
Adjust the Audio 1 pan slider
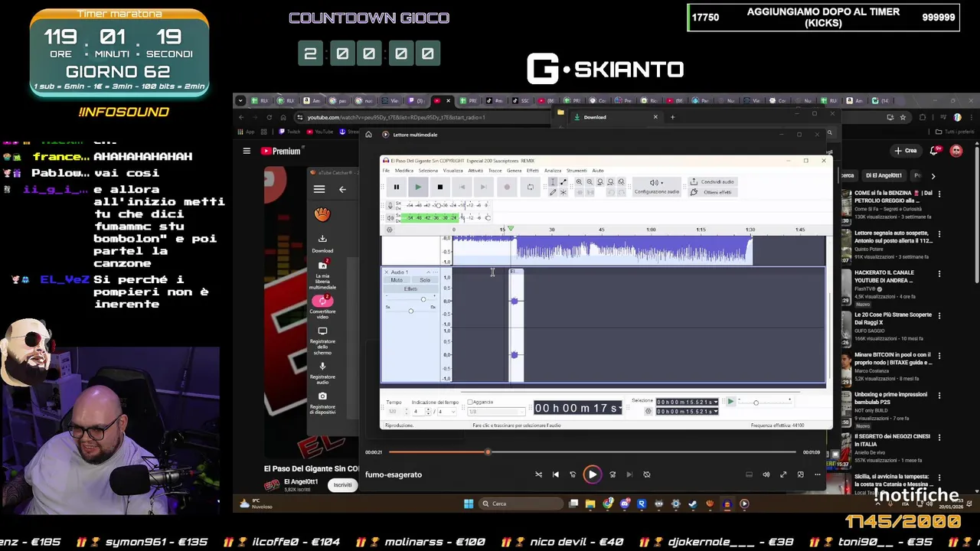[411, 311]
